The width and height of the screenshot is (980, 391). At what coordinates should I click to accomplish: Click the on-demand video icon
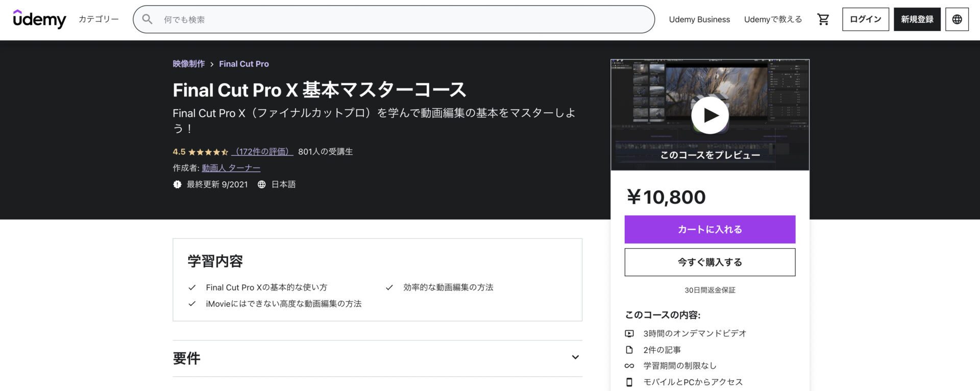click(629, 334)
